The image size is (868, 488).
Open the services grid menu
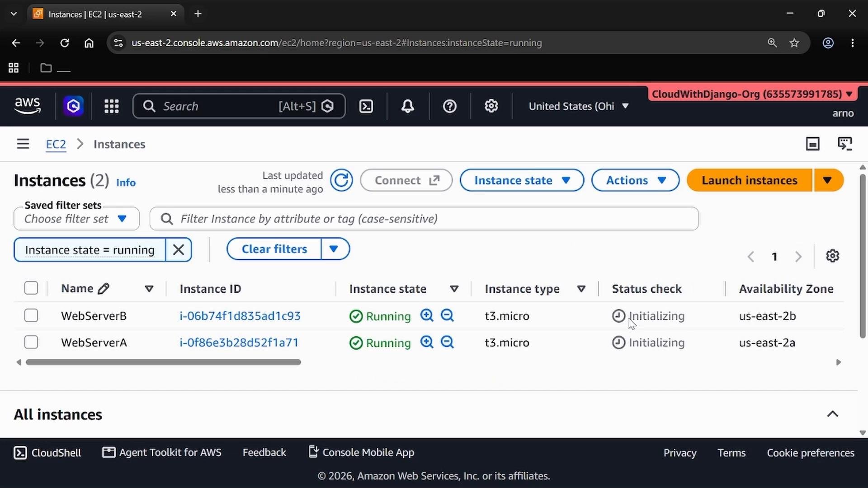coord(112,106)
